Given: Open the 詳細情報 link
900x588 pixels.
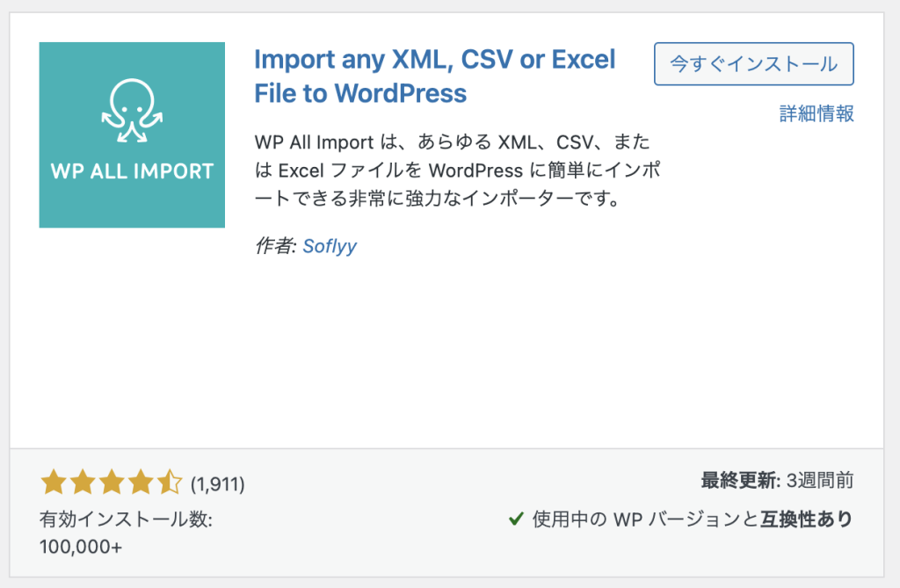Looking at the screenshot, I should [817, 113].
